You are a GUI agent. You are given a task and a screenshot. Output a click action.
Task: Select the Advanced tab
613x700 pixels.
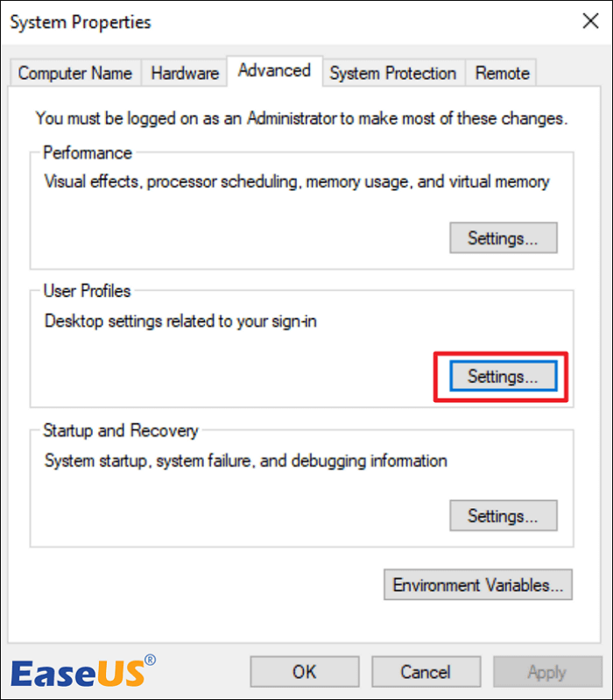tap(274, 70)
